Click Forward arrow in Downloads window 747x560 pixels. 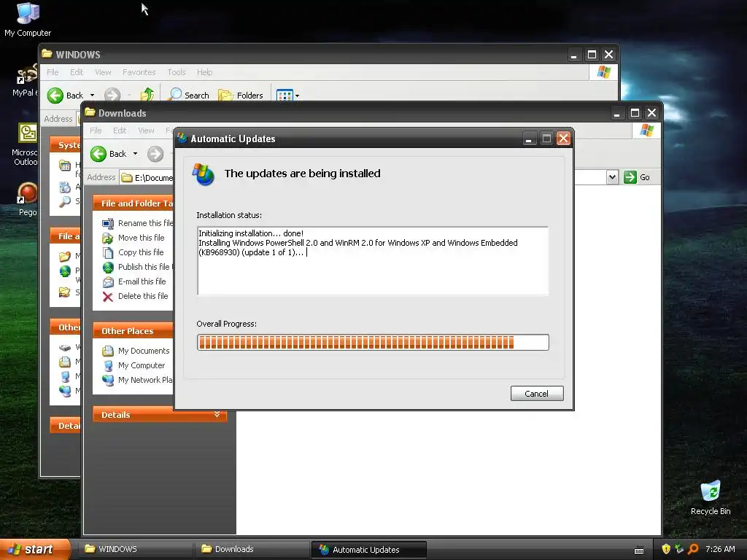coord(155,154)
